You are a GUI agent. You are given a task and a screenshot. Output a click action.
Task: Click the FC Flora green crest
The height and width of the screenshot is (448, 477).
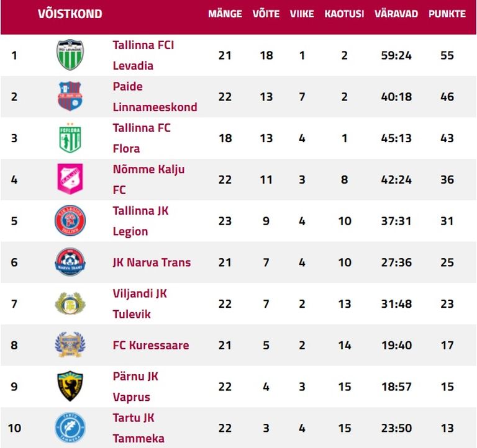point(70,137)
